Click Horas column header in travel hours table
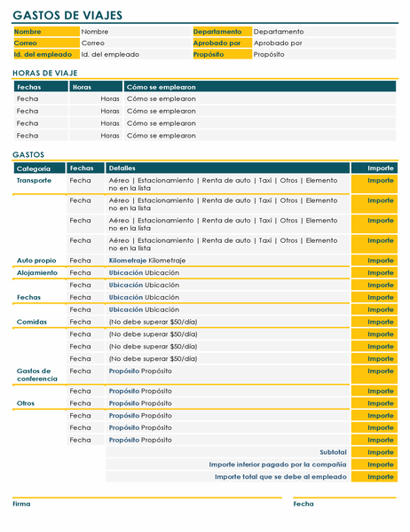Image resolution: width=410 pixels, height=532 pixels. click(x=96, y=87)
